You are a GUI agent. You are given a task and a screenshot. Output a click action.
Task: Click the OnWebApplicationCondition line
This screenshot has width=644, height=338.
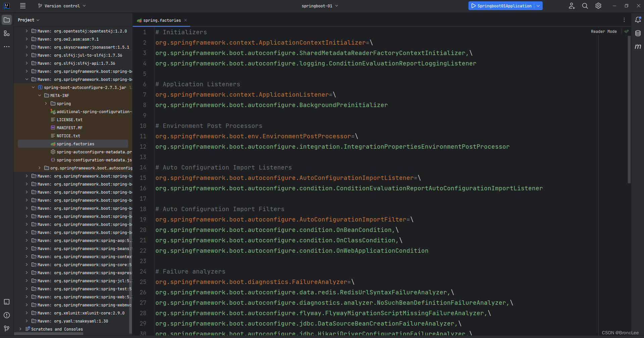(292, 251)
